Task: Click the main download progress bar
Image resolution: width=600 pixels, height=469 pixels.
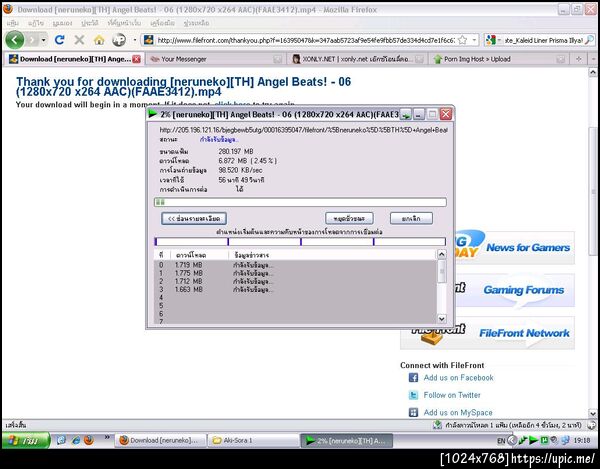Action: pyautogui.click(x=300, y=202)
